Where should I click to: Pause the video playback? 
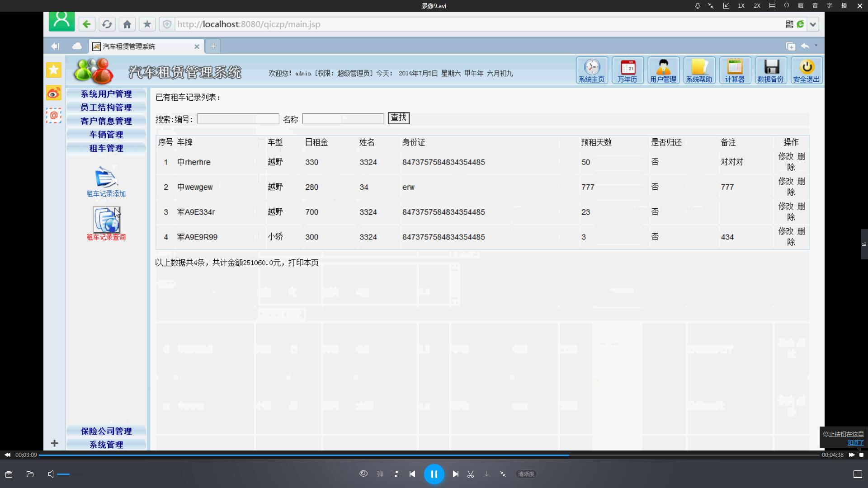pos(434,474)
